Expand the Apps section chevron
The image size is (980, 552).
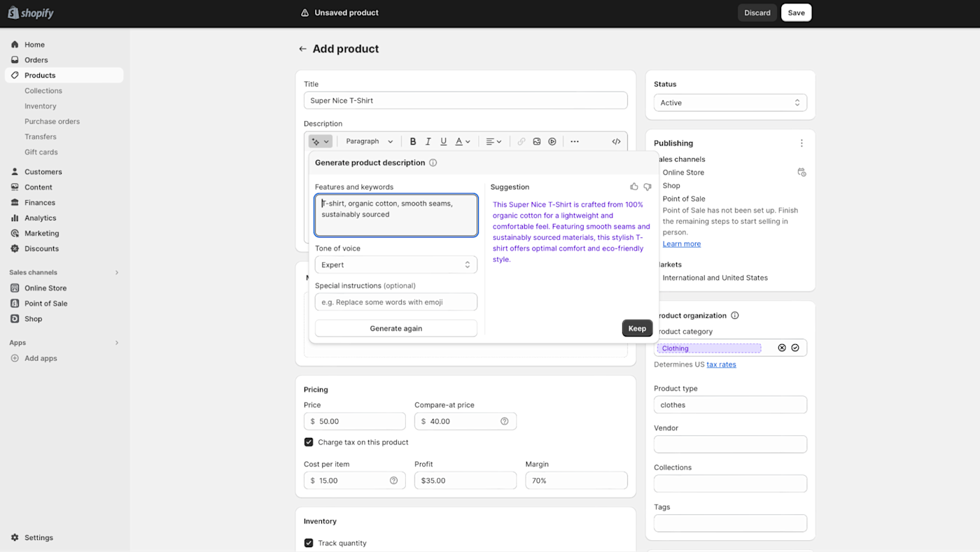tap(117, 343)
